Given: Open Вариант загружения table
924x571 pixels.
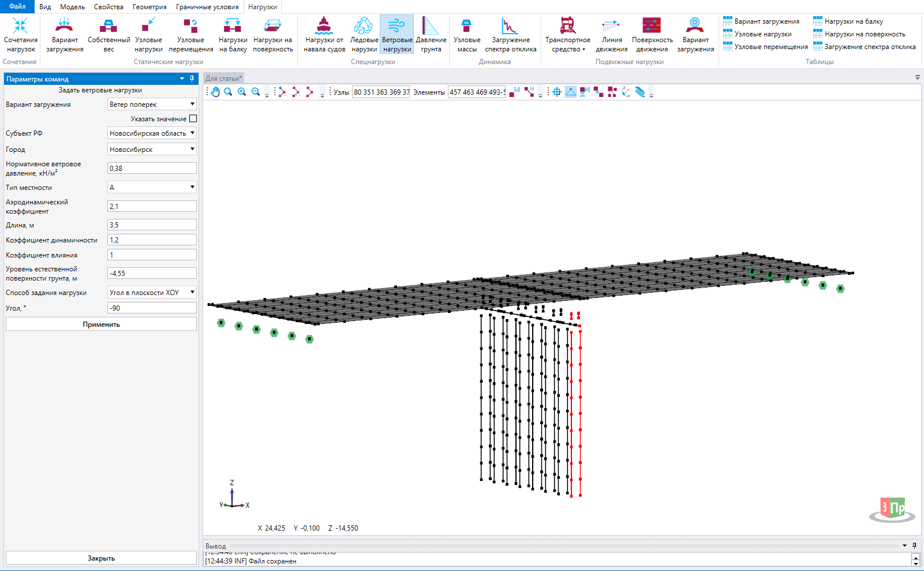Looking at the screenshot, I should [761, 21].
